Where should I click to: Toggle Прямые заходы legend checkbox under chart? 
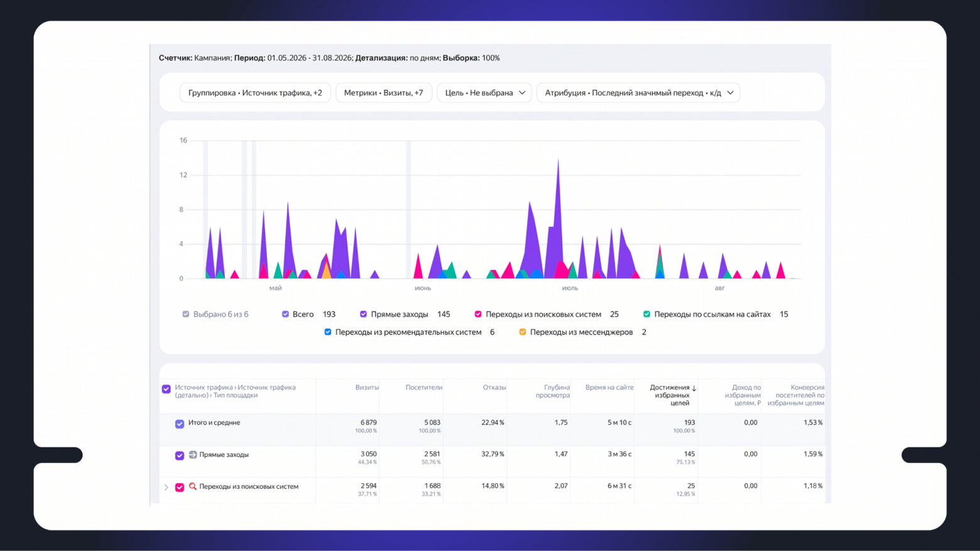coord(363,314)
